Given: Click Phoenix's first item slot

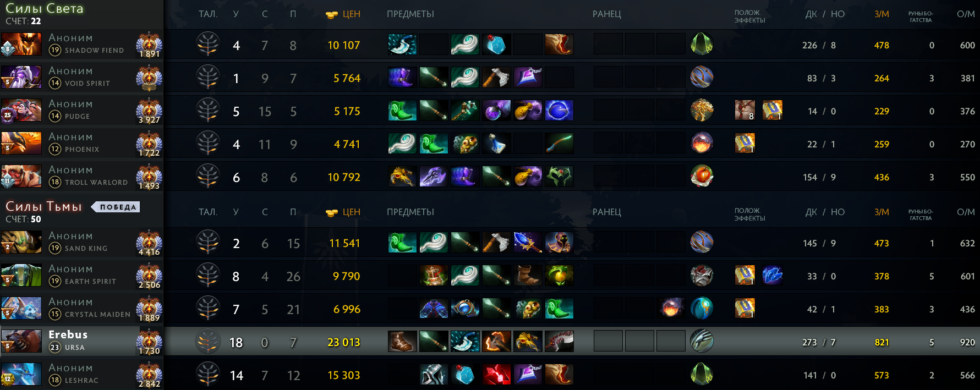Looking at the screenshot, I should pos(402,144).
